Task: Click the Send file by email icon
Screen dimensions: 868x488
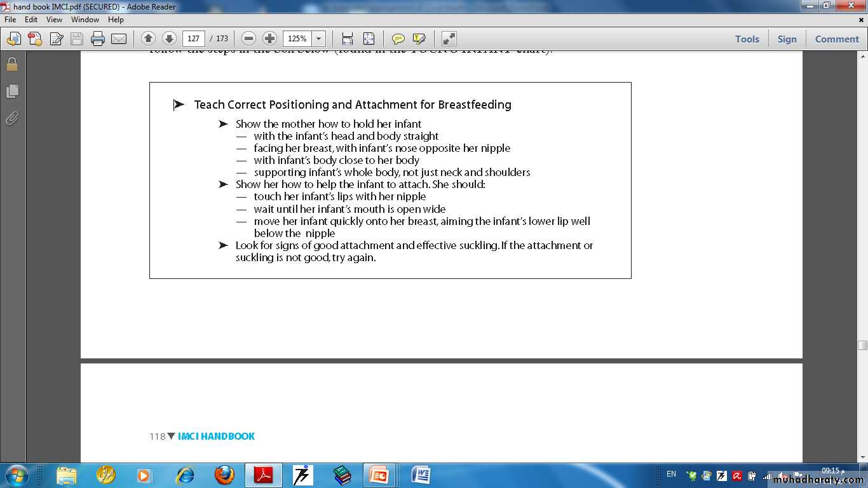Action: click(119, 39)
